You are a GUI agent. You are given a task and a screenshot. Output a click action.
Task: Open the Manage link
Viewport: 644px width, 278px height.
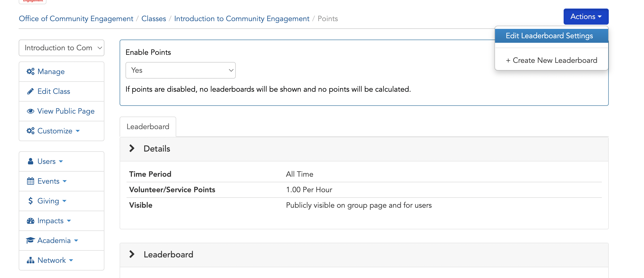tap(62, 72)
